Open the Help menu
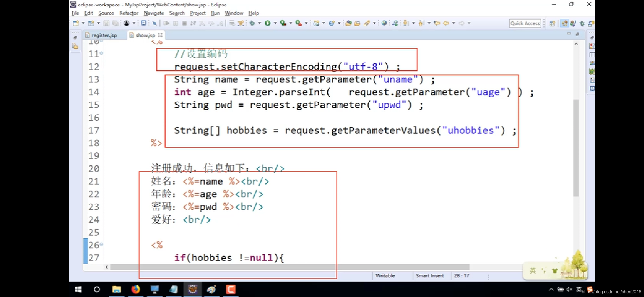 [254, 13]
